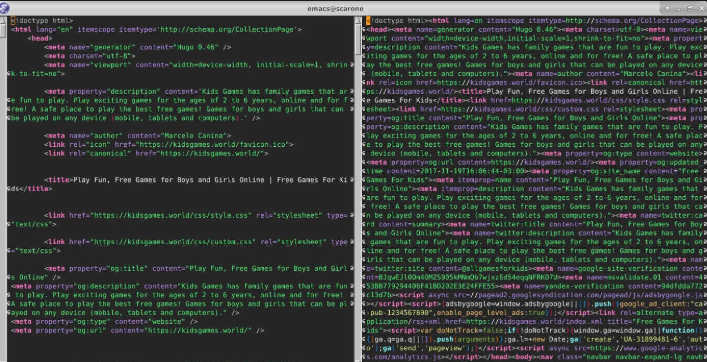Click the indented '<head>' tag in left pane
The image size is (707, 362).
(41, 38)
